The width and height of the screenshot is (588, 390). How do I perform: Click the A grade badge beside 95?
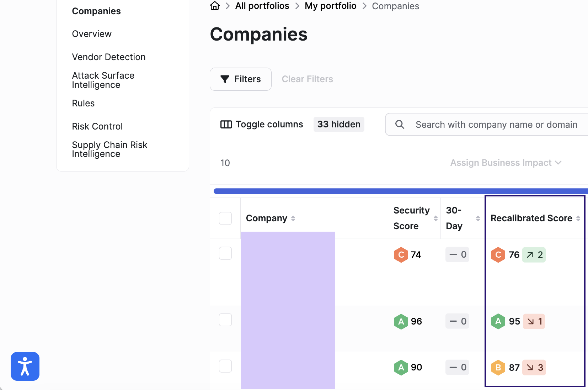click(x=498, y=321)
